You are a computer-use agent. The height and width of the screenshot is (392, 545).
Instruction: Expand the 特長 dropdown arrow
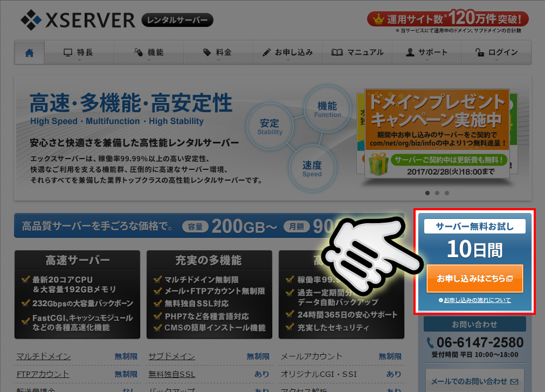[79, 60]
